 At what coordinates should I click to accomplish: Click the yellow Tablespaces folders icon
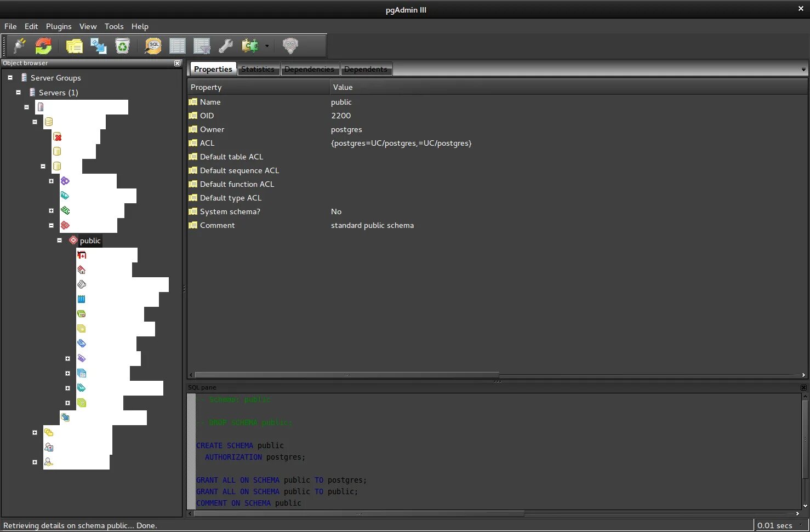(49, 432)
